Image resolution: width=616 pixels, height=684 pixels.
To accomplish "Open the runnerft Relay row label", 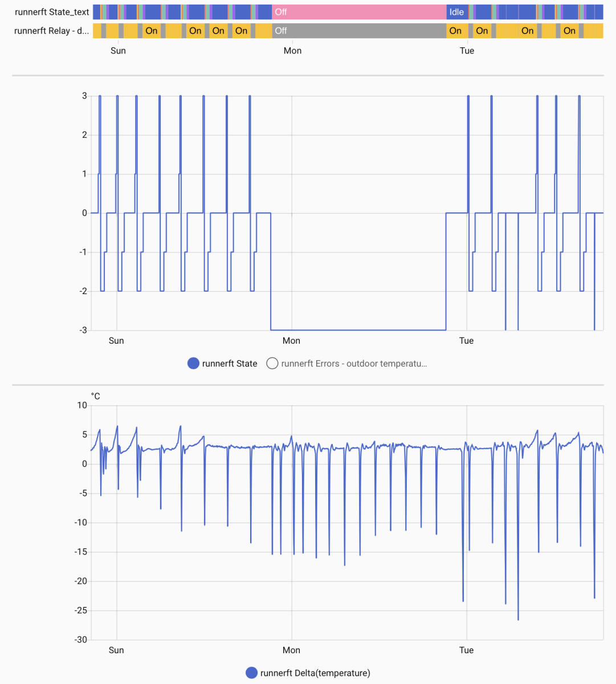I will click(51, 31).
